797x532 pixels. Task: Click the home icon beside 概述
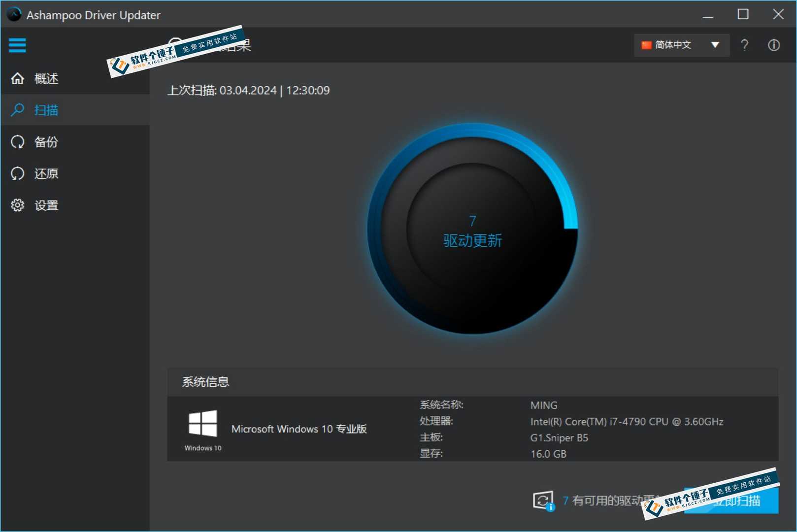click(x=18, y=78)
